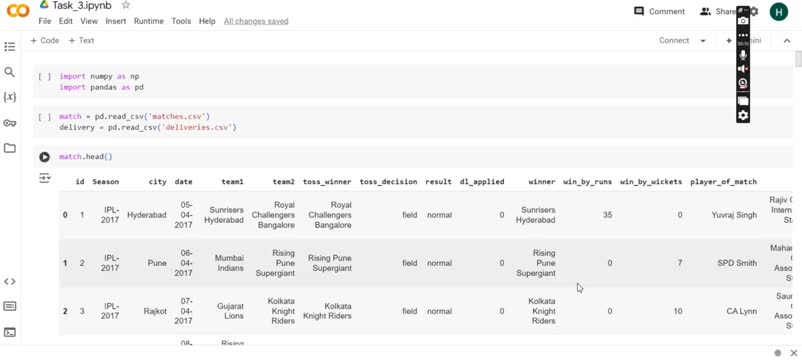Collapse the header with the chevron up arrow
Image resolution: width=802 pixels, height=360 pixels.
787,41
